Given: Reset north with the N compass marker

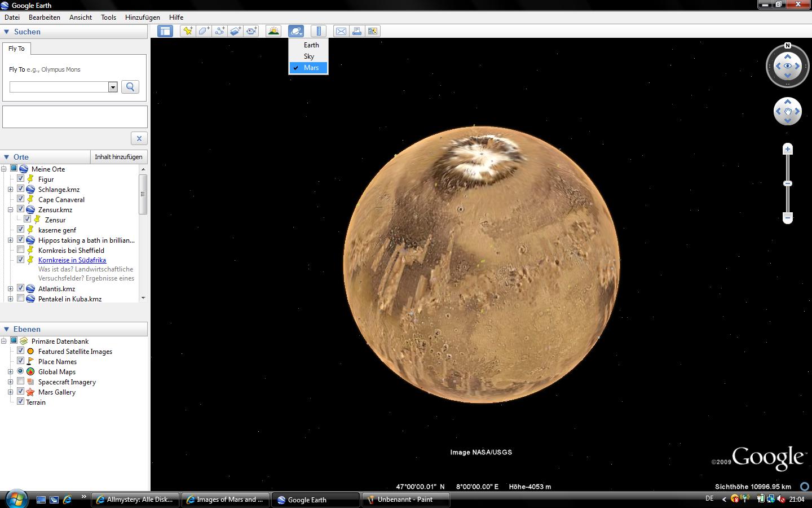Looking at the screenshot, I should coord(788,46).
